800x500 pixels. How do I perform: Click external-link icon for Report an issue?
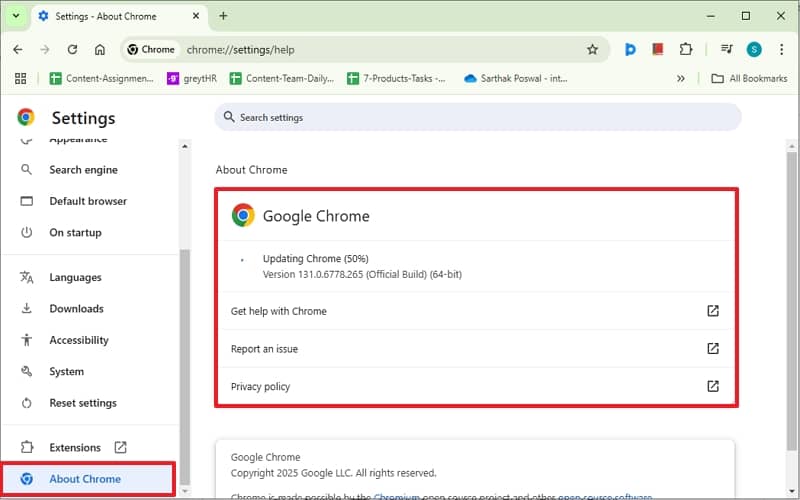coord(713,348)
